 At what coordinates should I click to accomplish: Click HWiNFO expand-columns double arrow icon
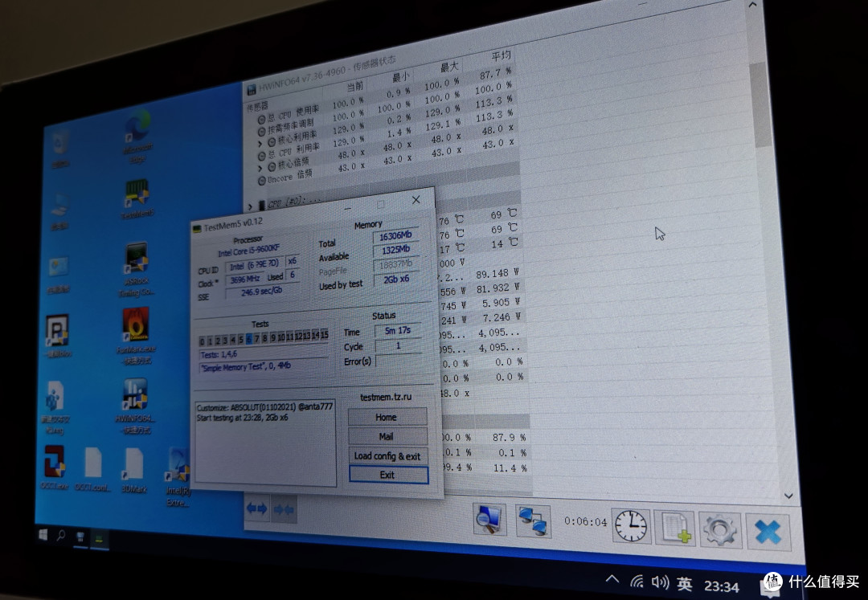(x=257, y=508)
